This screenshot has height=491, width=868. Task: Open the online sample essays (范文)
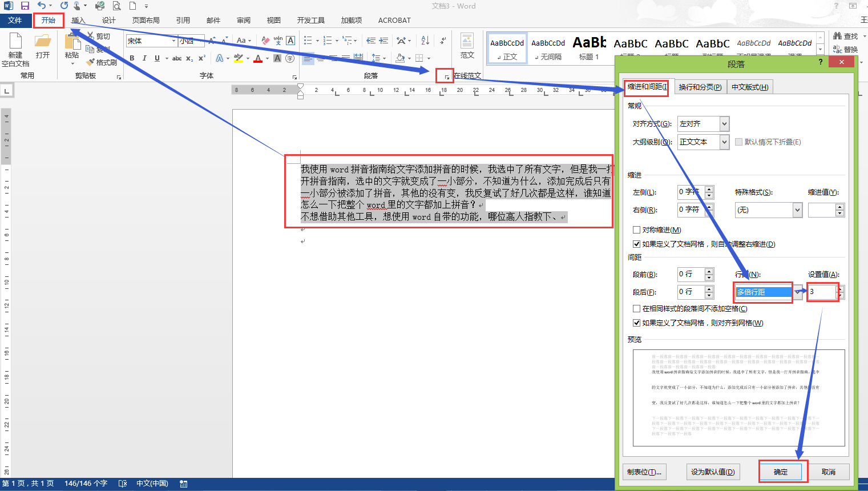[x=467, y=46]
